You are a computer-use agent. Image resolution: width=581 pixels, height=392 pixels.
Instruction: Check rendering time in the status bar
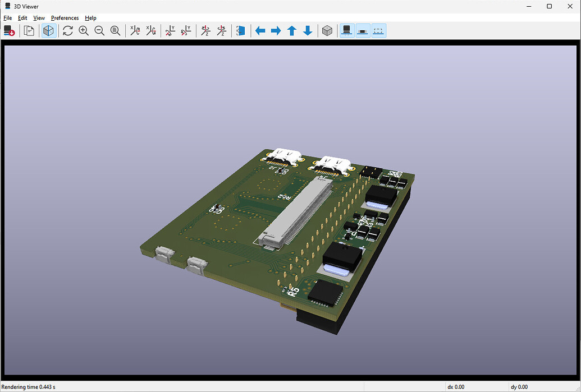pos(28,386)
